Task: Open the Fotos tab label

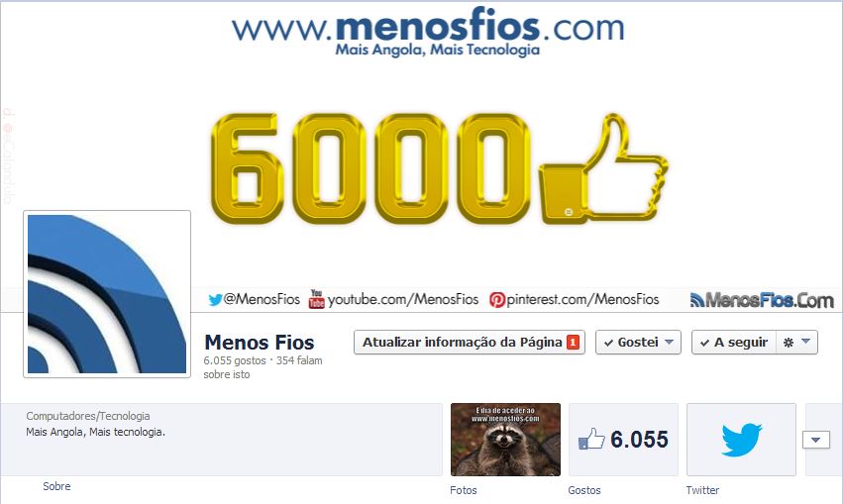Action: [x=464, y=490]
